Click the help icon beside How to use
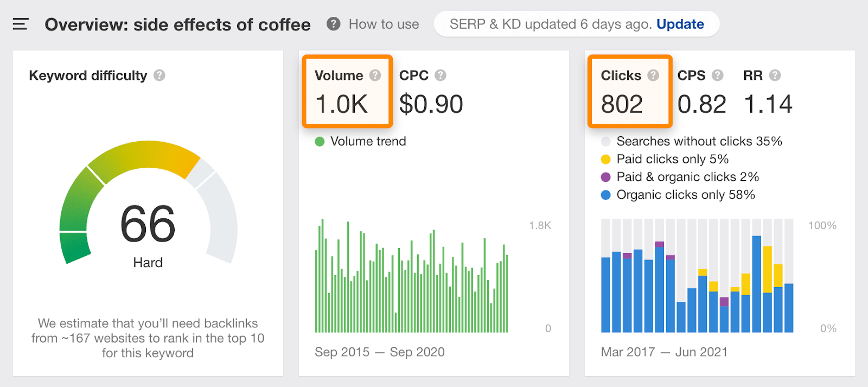 [334, 24]
